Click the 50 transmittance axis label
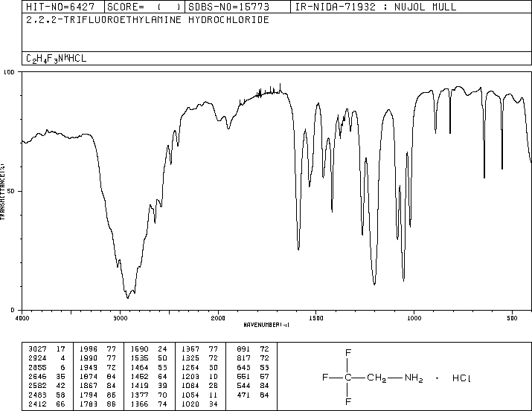532x411 pixels. [10, 191]
